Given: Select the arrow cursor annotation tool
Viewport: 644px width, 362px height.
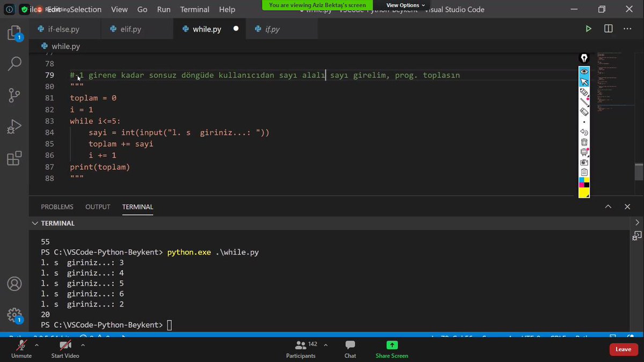Looking at the screenshot, I should [584, 82].
